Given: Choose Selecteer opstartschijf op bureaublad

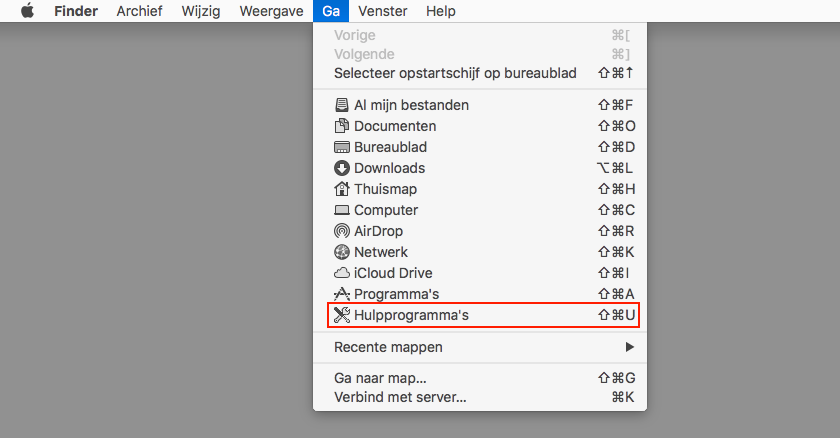Looking at the screenshot, I should (x=480, y=73).
